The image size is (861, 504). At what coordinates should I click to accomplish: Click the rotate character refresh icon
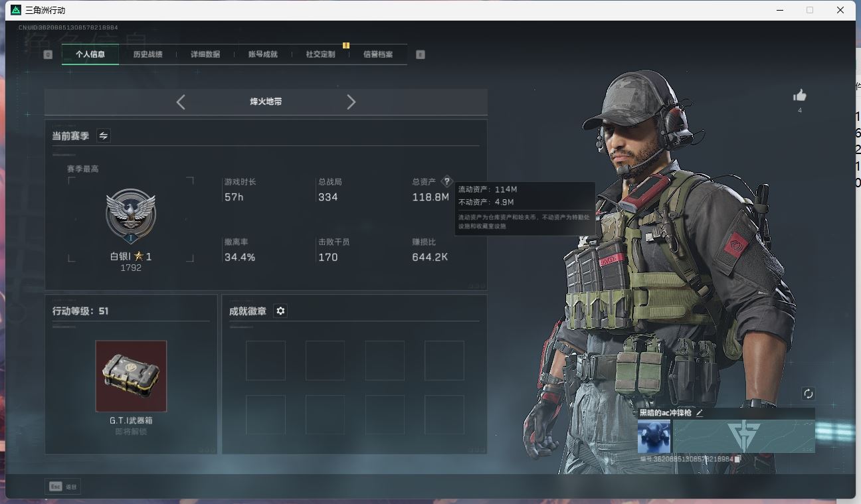[808, 394]
